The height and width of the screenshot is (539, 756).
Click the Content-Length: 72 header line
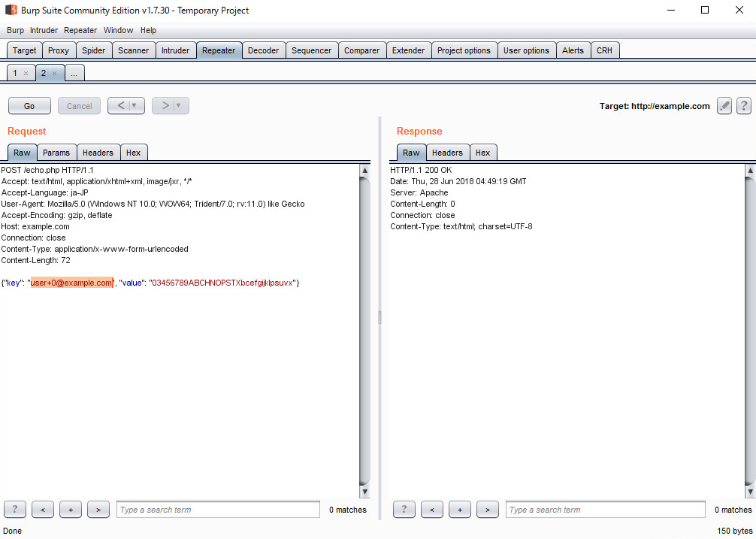[x=35, y=260]
